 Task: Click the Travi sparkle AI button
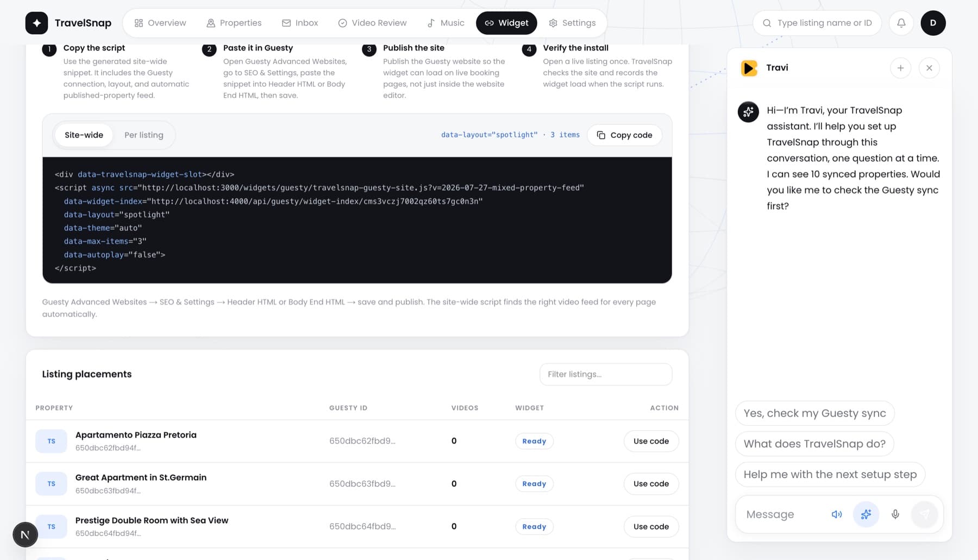pos(866,514)
